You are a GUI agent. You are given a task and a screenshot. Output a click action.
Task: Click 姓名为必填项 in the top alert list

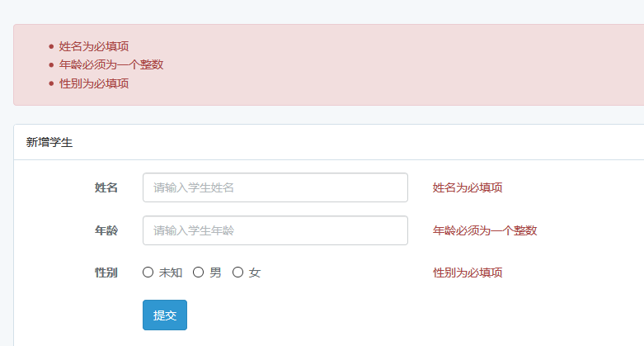click(94, 46)
